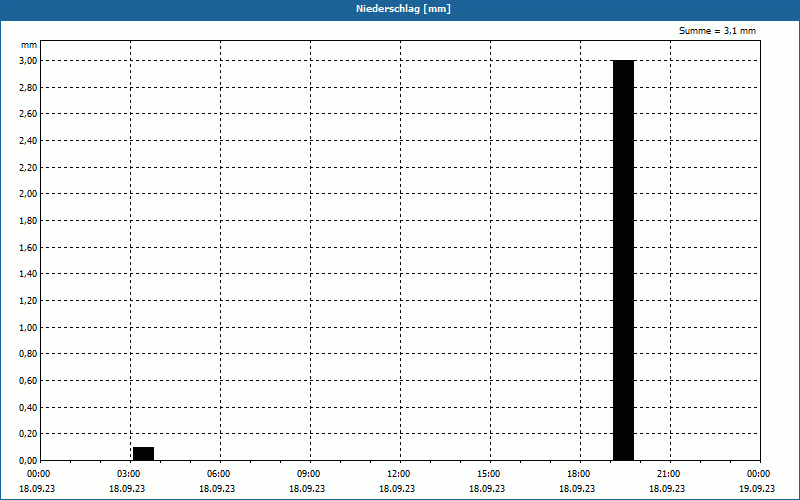
Task: Select the 2,20 y-axis value
Action: 28,167
